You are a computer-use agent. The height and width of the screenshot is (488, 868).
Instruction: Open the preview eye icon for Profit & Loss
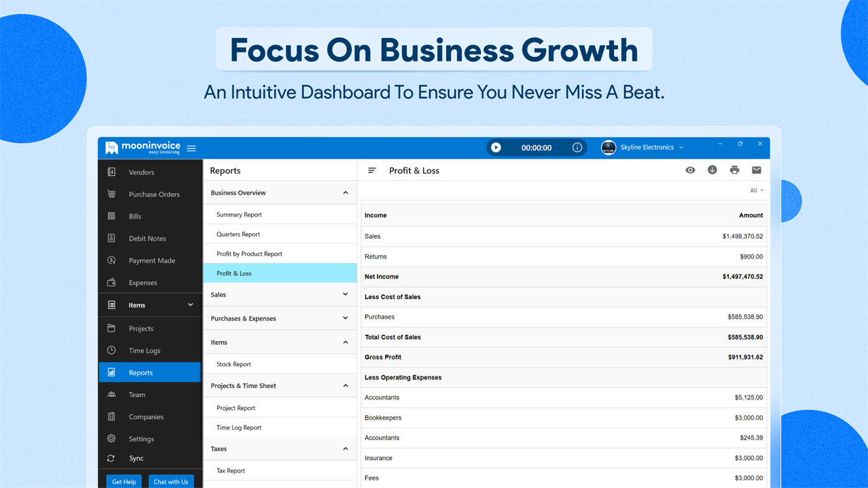coord(690,169)
